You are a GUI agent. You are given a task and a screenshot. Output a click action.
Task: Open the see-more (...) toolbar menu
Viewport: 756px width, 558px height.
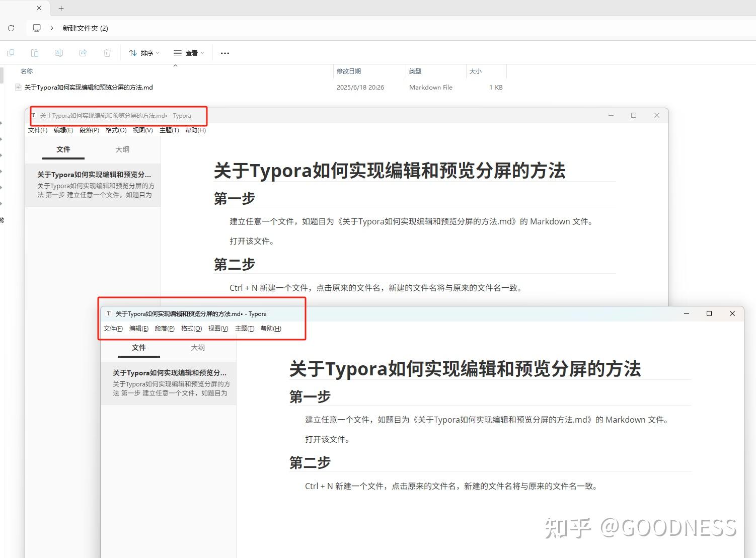point(224,53)
